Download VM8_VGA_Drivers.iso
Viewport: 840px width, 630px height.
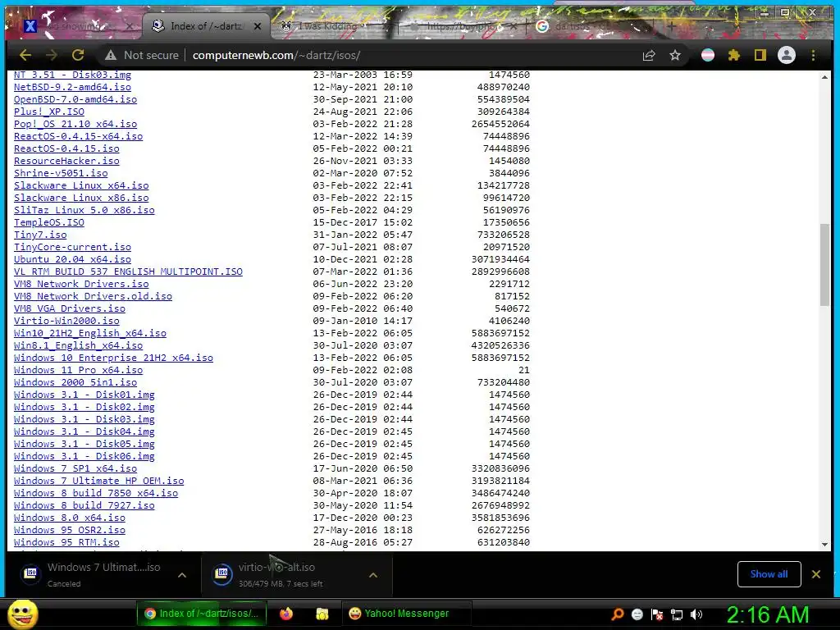(x=70, y=308)
